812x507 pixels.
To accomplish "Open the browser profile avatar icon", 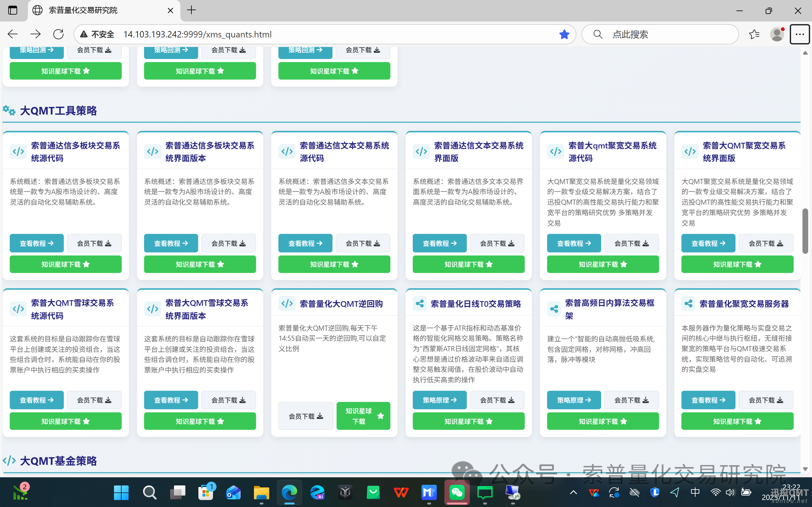I will (777, 34).
